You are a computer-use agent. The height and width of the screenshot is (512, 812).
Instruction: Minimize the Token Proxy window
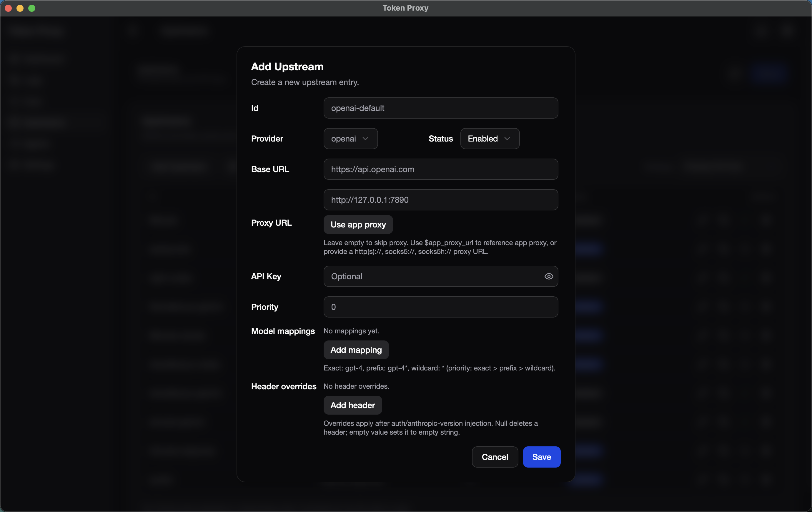tap(20, 8)
